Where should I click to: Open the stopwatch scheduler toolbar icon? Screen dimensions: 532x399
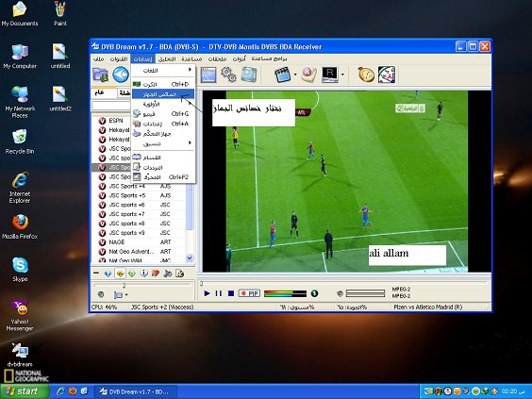tap(366, 75)
